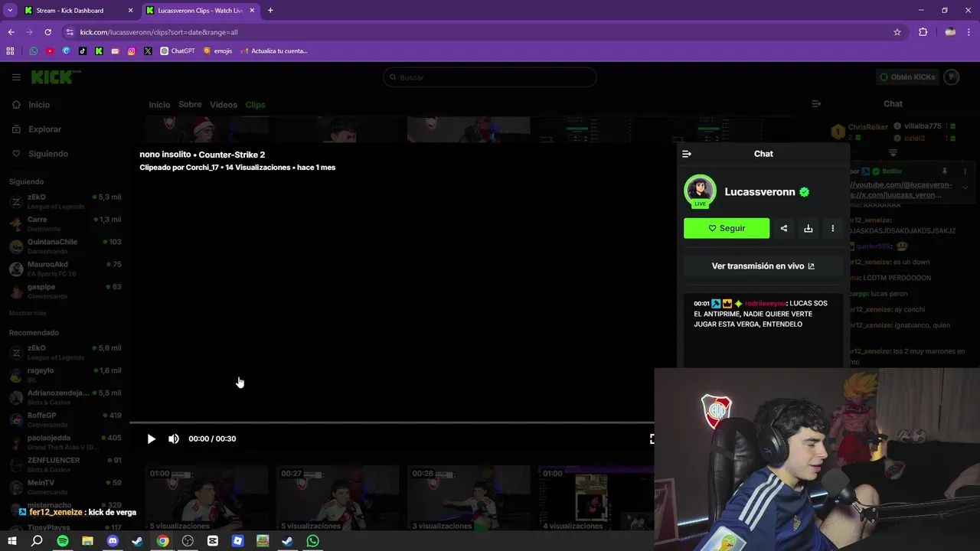Click the clip video progress bar
Viewport: 980px width, 551px height.
391,422
